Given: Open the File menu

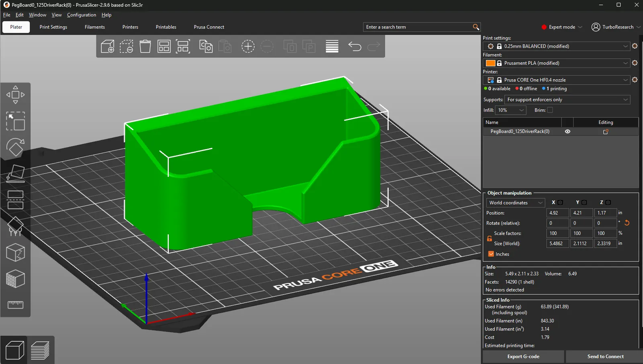Looking at the screenshot, I should [6, 15].
